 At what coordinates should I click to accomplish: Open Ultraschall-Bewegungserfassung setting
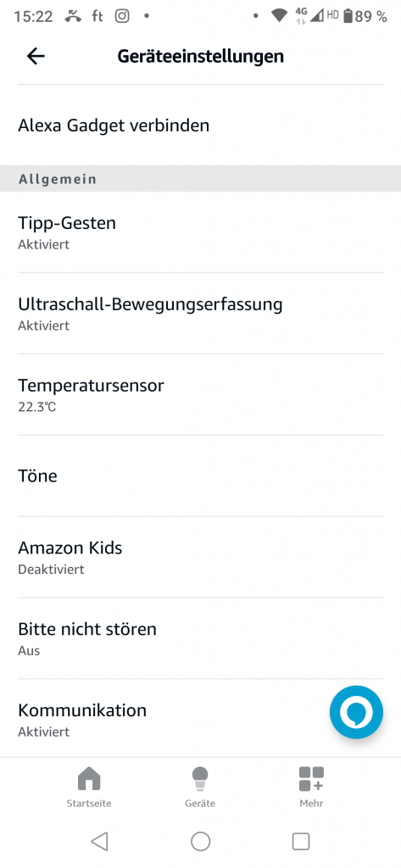[200, 314]
